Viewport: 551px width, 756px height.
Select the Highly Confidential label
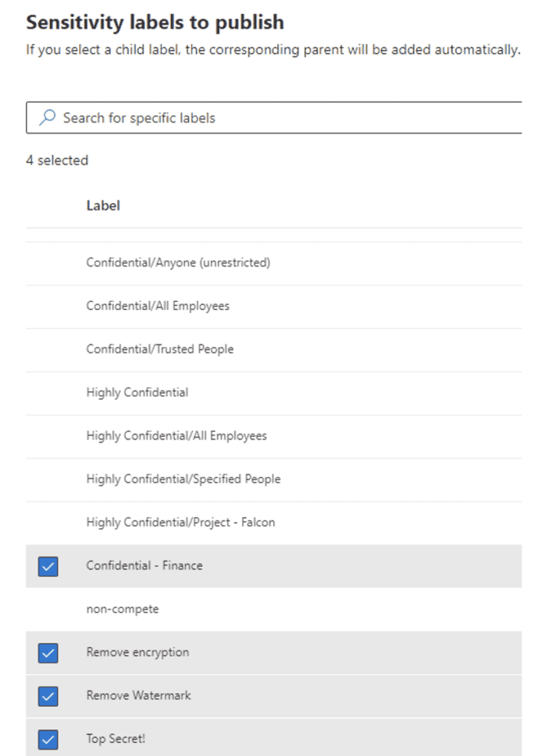coord(274,393)
